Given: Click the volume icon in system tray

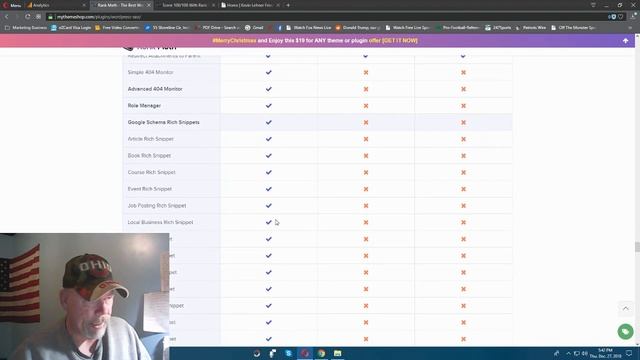Looking at the screenshot, I should (x=584, y=353).
